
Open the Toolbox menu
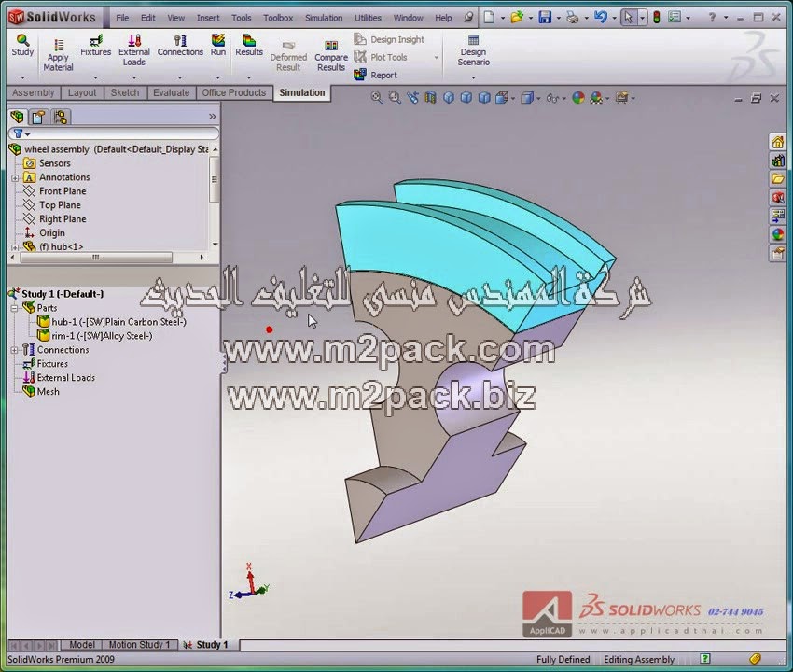[x=278, y=18]
